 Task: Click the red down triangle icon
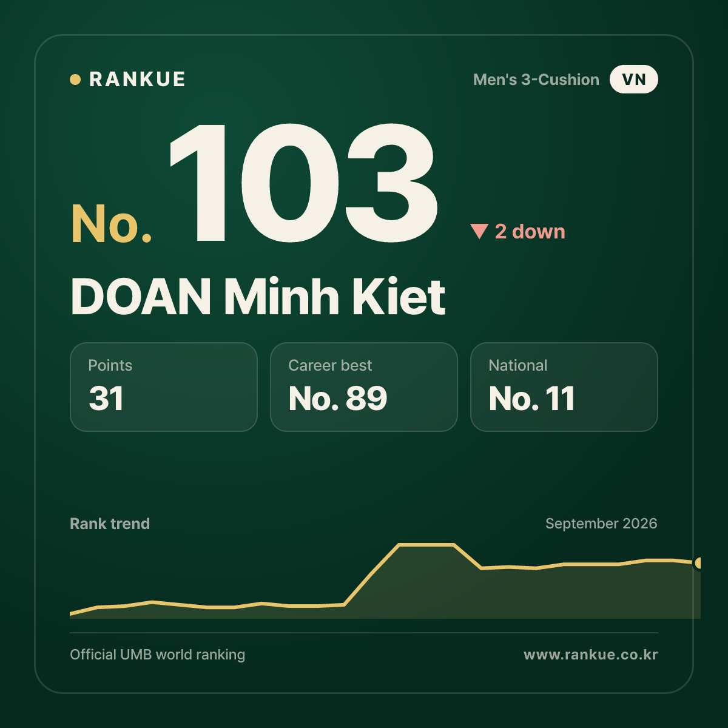pyautogui.click(x=479, y=231)
